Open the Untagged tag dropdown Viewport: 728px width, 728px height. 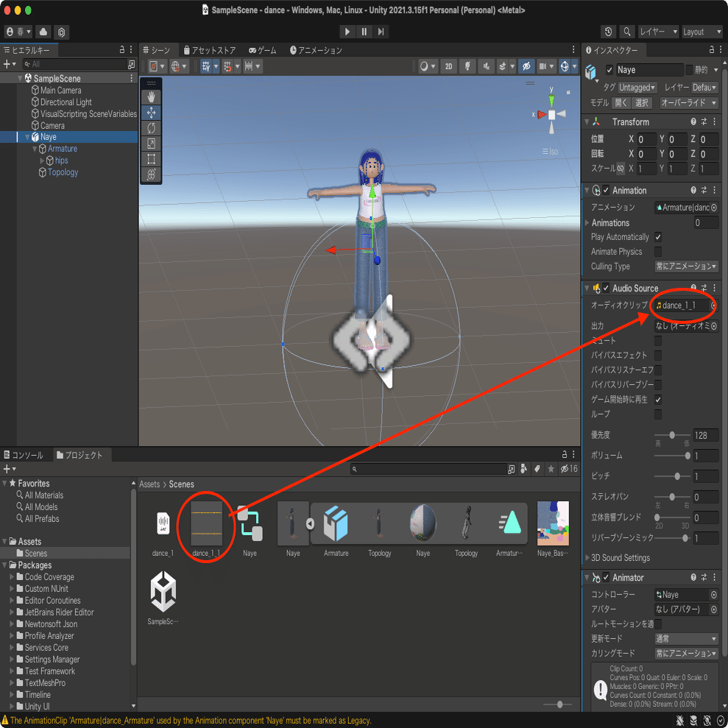pos(637,88)
